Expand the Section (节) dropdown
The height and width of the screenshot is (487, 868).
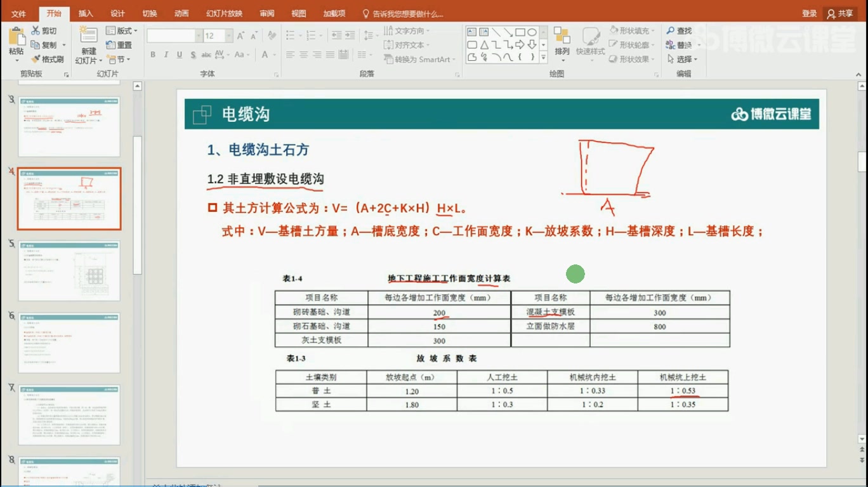click(119, 60)
